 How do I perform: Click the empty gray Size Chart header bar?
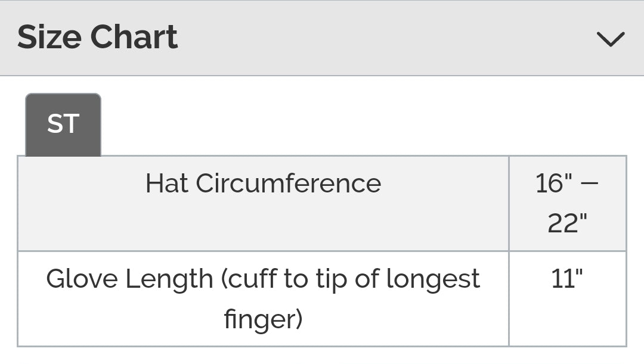click(x=386, y=38)
